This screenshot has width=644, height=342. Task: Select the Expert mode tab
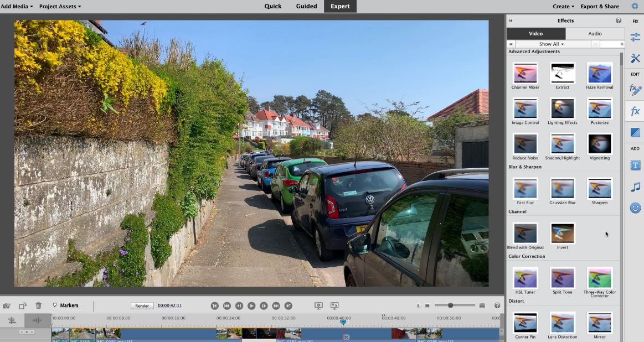(340, 6)
